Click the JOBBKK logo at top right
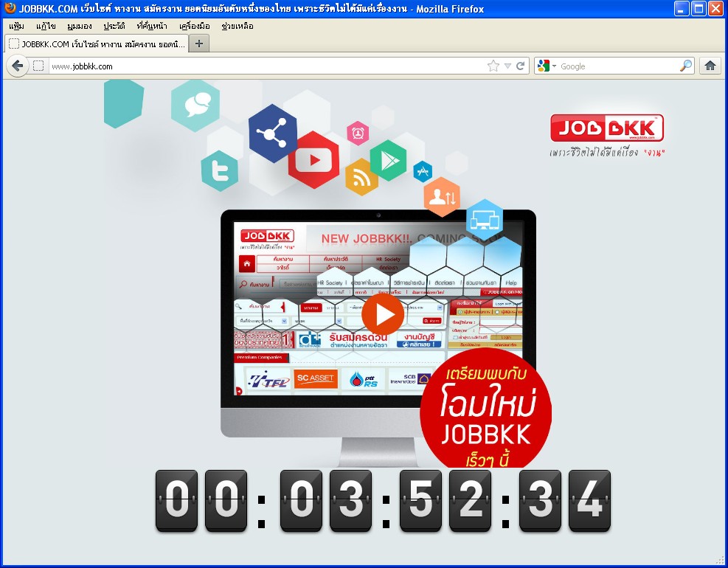 pos(607,128)
